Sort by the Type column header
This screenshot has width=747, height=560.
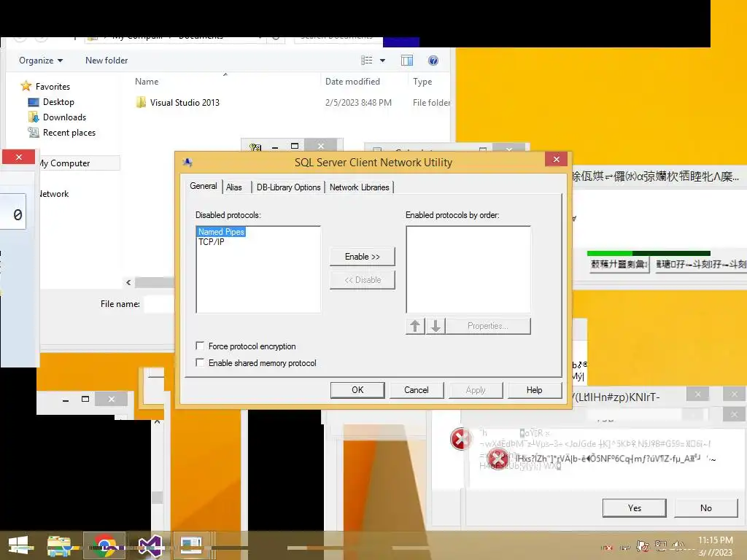pyautogui.click(x=422, y=82)
